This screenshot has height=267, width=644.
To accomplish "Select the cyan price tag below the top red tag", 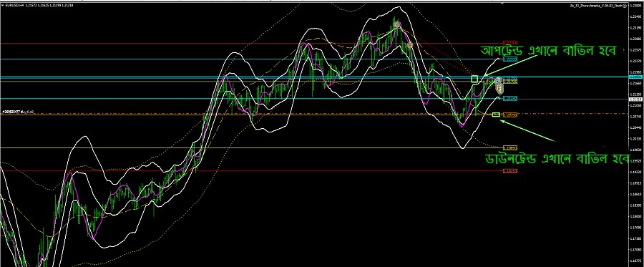I will [510, 59].
